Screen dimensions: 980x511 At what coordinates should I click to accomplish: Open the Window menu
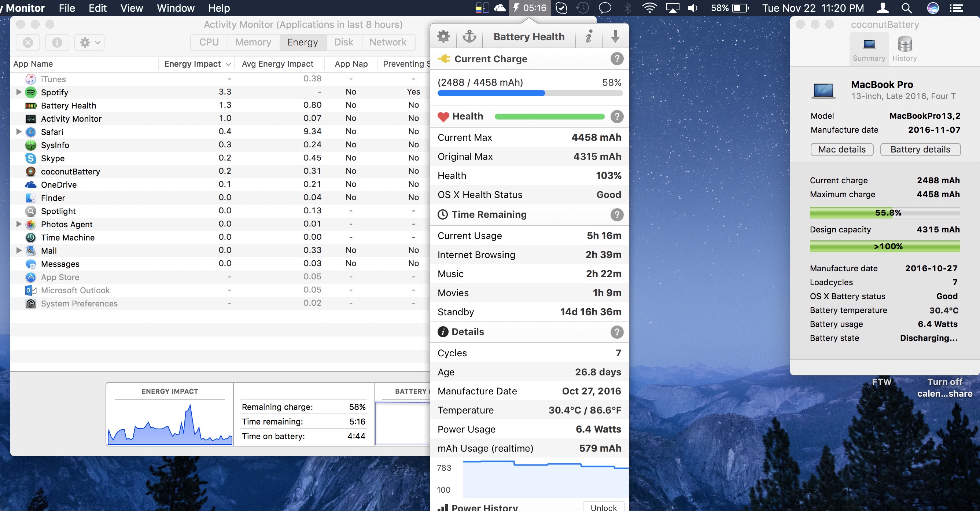click(x=176, y=8)
